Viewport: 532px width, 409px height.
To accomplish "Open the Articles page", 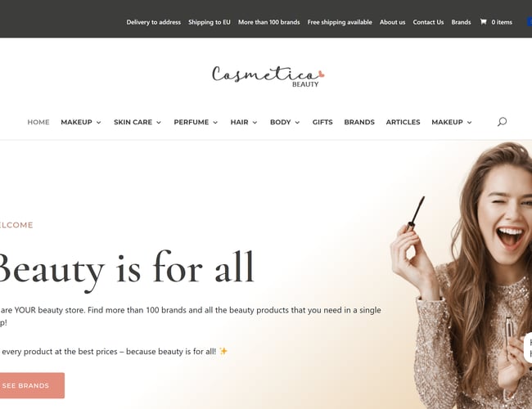I will [403, 122].
